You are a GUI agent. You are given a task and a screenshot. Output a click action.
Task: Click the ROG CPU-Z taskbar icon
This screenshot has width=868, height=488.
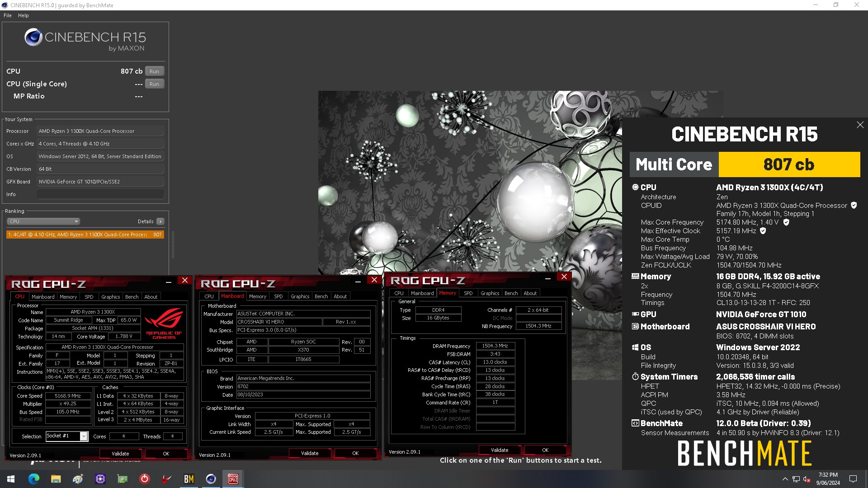(x=233, y=479)
